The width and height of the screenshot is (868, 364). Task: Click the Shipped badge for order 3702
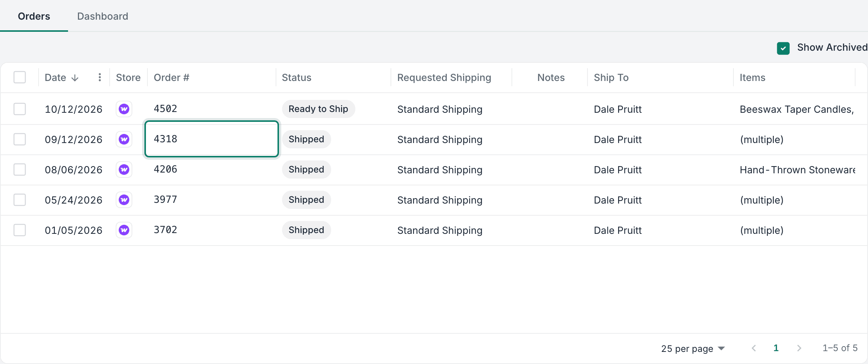(x=307, y=230)
